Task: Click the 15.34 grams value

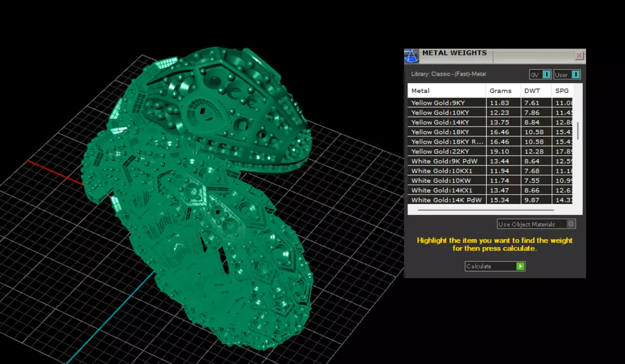Action: coord(499,200)
